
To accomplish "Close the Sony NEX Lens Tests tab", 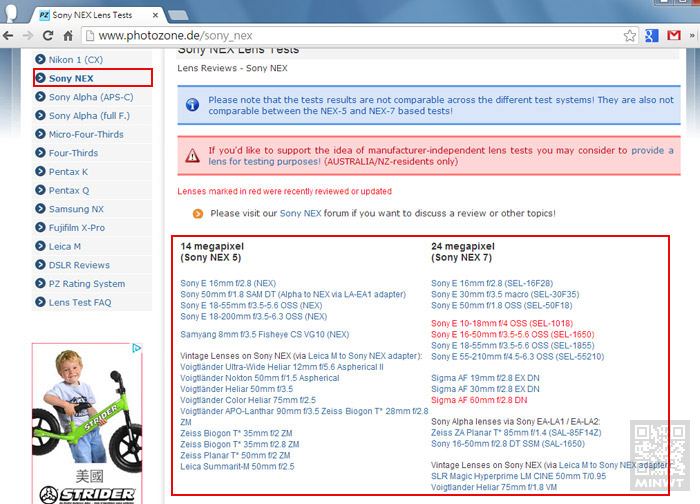I will click(155, 15).
